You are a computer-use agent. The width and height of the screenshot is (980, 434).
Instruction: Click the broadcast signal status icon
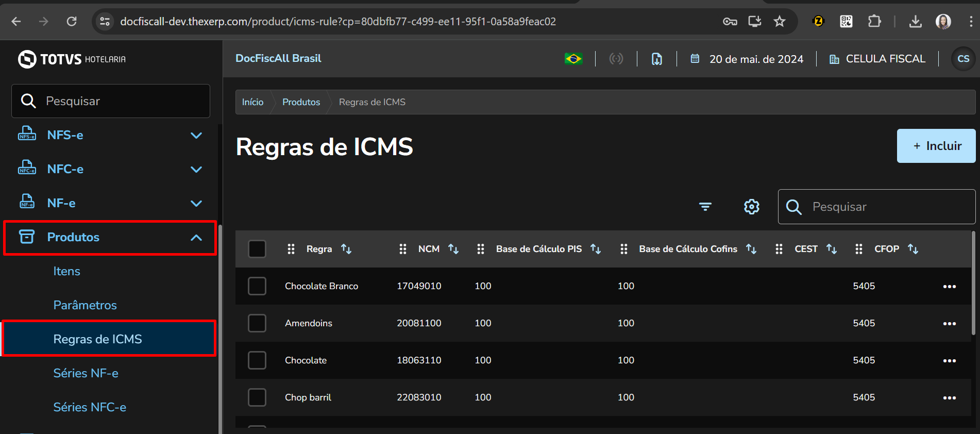pyautogui.click(x=616, y=59)
